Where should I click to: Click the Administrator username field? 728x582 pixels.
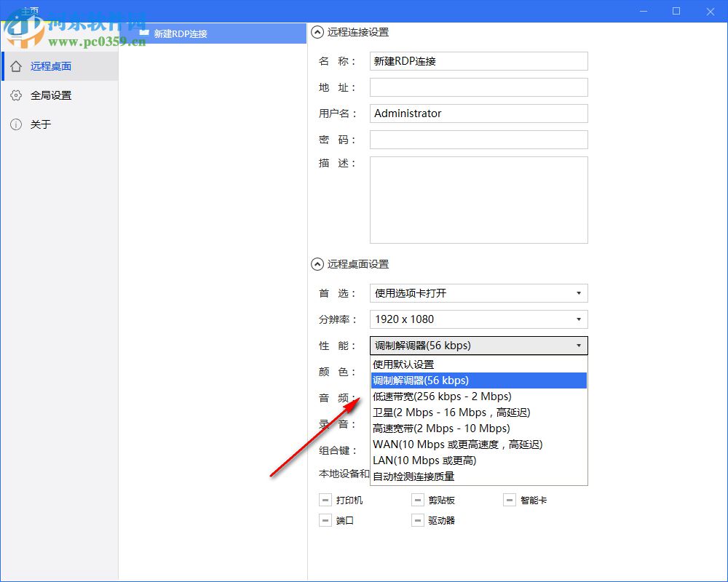click(478, 113)
